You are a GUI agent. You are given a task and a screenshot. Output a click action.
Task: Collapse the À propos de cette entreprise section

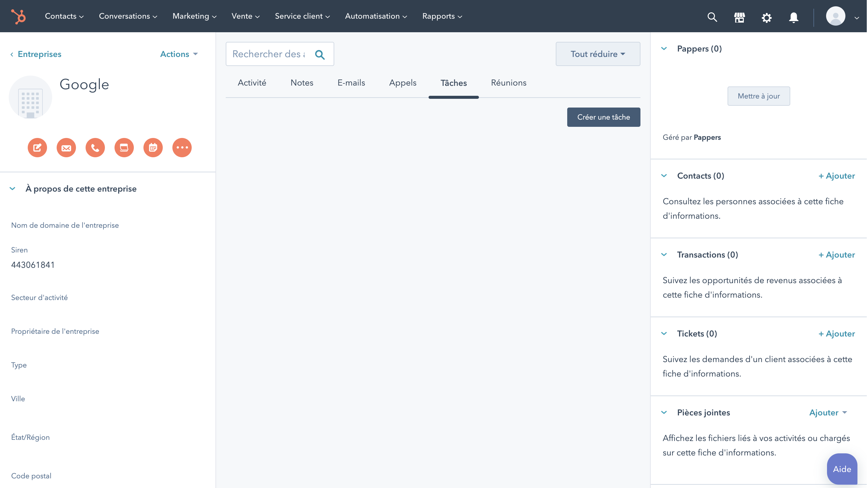[x=12, y=189]
